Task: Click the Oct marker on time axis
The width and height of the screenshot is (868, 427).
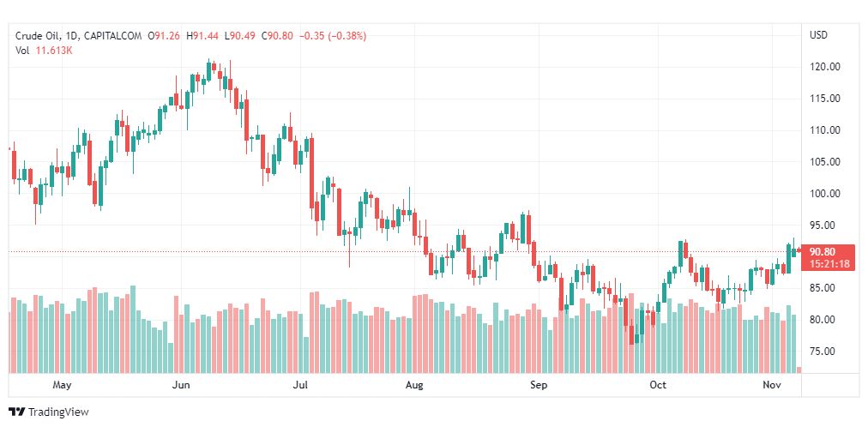Action: [x=658, y=386]
